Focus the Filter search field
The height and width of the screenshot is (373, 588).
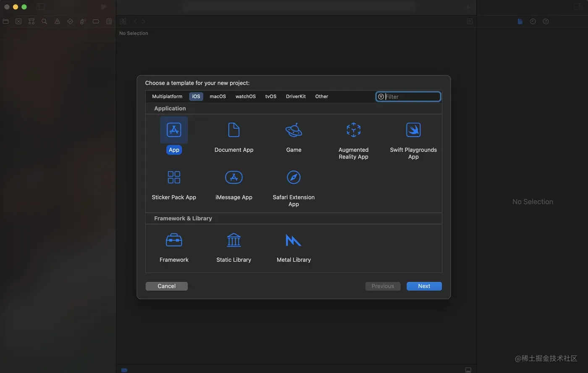click(408, 97)
